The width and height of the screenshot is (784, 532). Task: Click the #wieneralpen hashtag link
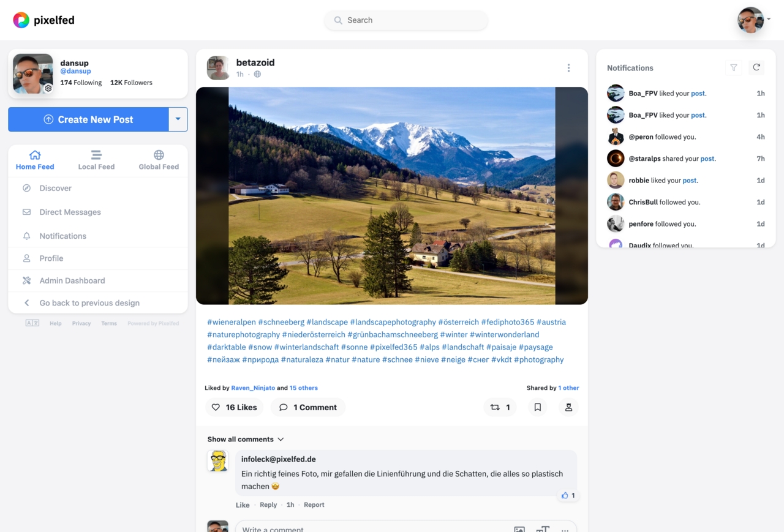pyautogui.click(x=232, y=322)
